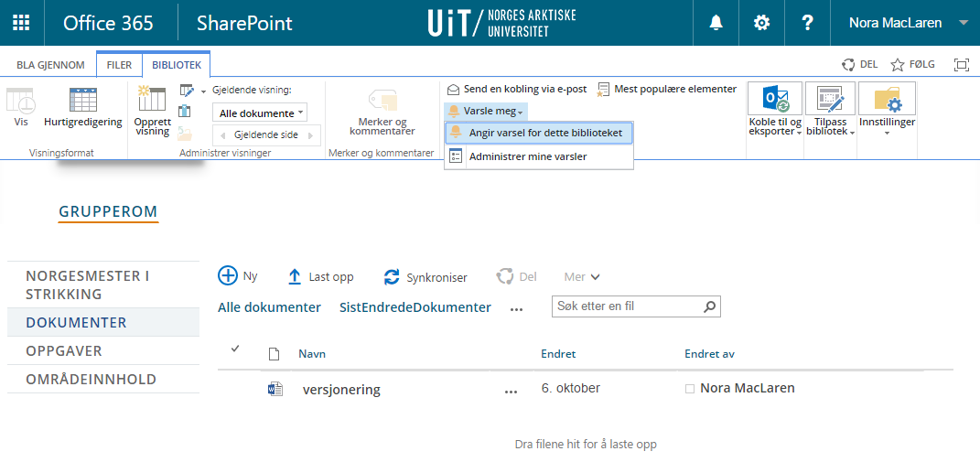Open the notifications bell in header

[x=716, y=23]
